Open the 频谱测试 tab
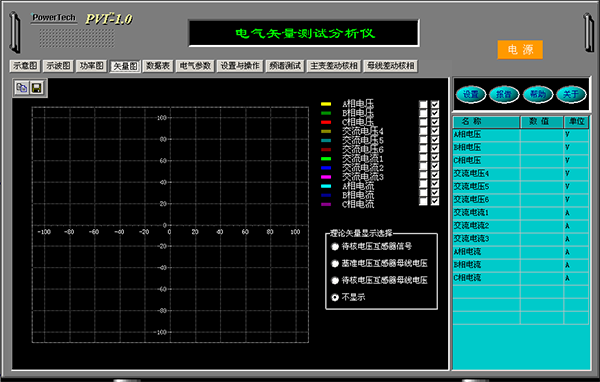 pos(285,66)
